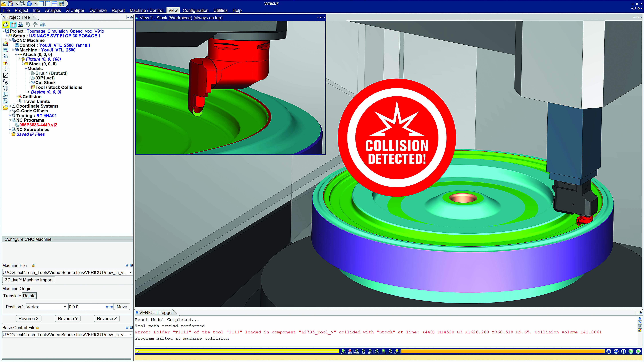Expand the Coordinate Systems tree node
The width and height of the screenshot is (644, 362).
10,106
